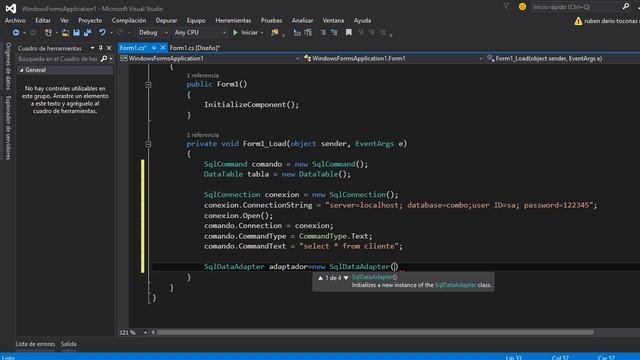
Task: Open the Proyecto menu
Action: [90, 20]
